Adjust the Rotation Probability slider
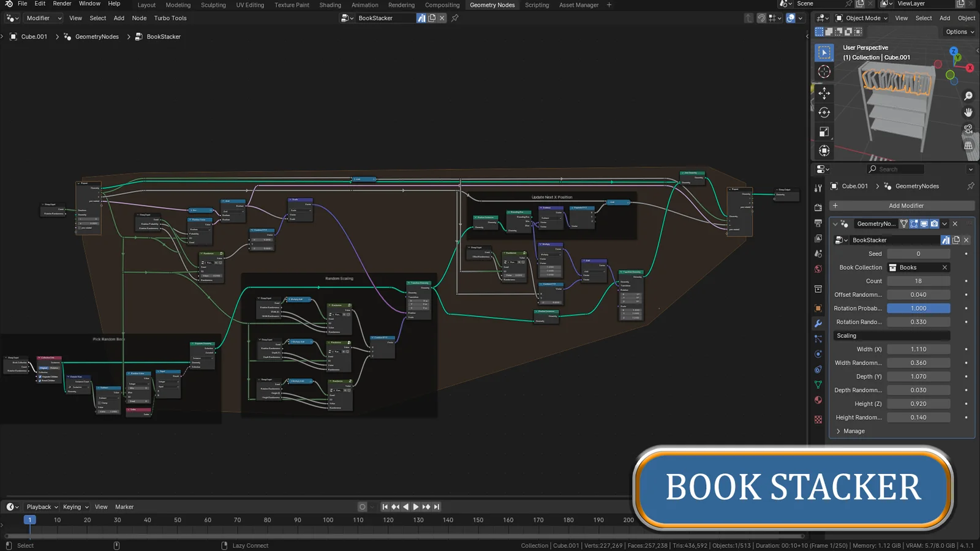 point(918,308)
